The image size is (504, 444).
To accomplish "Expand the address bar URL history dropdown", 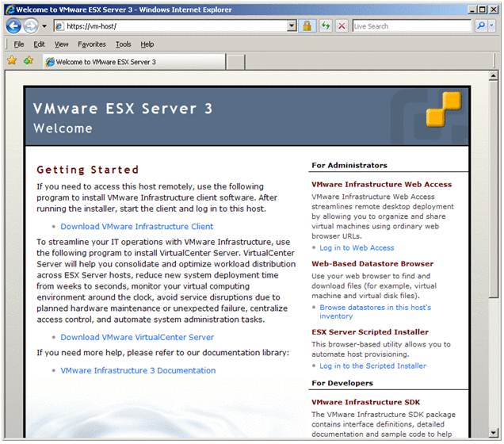I will coord(292,26).
